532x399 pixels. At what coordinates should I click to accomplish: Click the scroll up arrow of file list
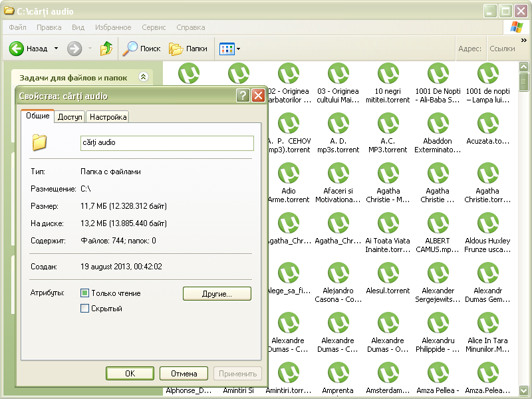(524, 66)
